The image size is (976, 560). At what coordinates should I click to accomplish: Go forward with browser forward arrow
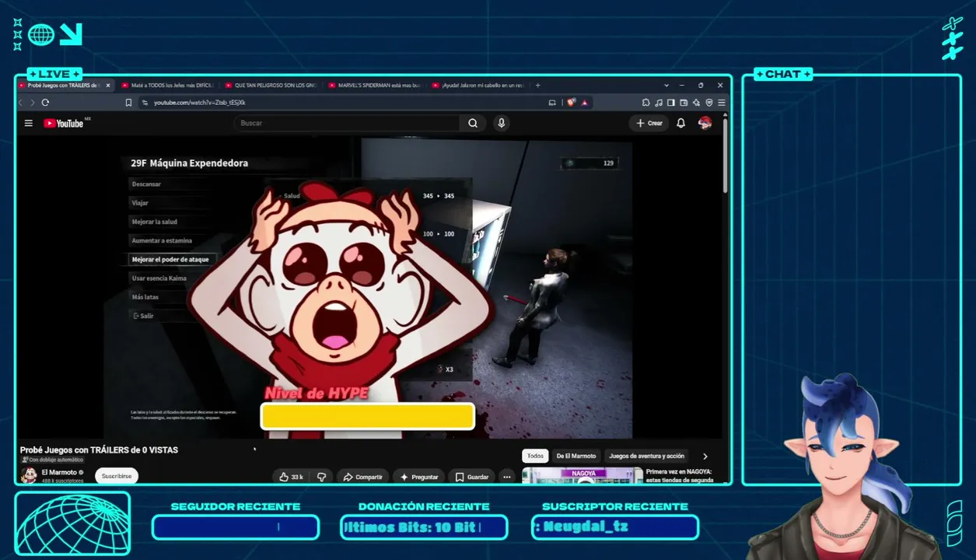[33, 103]
